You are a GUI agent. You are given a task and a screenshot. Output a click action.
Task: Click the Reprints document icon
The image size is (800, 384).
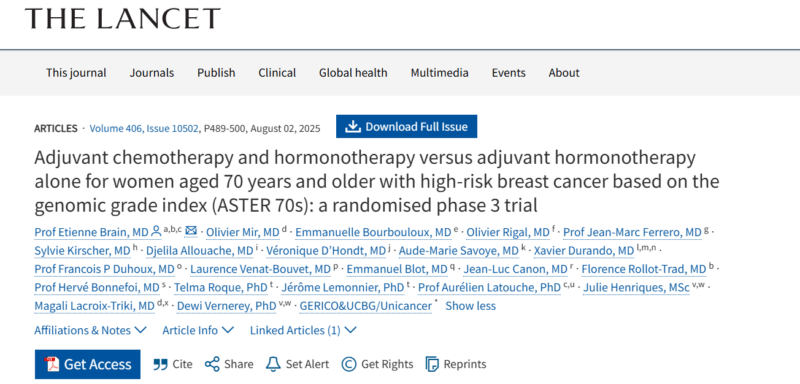click(432, 364)
